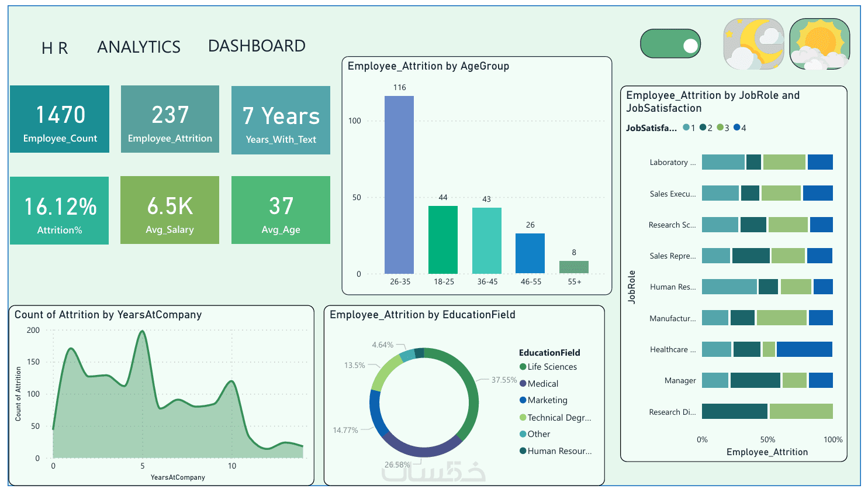Select the 1470 Employee_Count card

point(60,119)
